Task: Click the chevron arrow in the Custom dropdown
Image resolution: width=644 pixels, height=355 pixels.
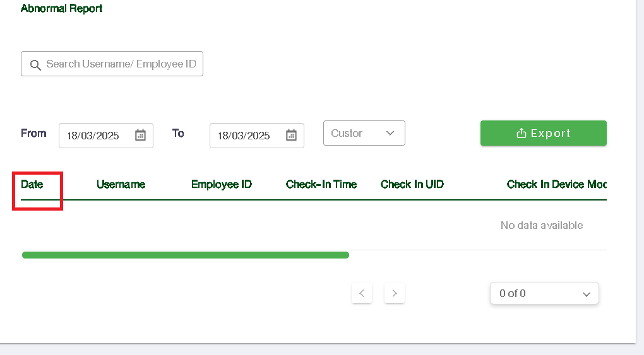Action: tap(390, 133)
